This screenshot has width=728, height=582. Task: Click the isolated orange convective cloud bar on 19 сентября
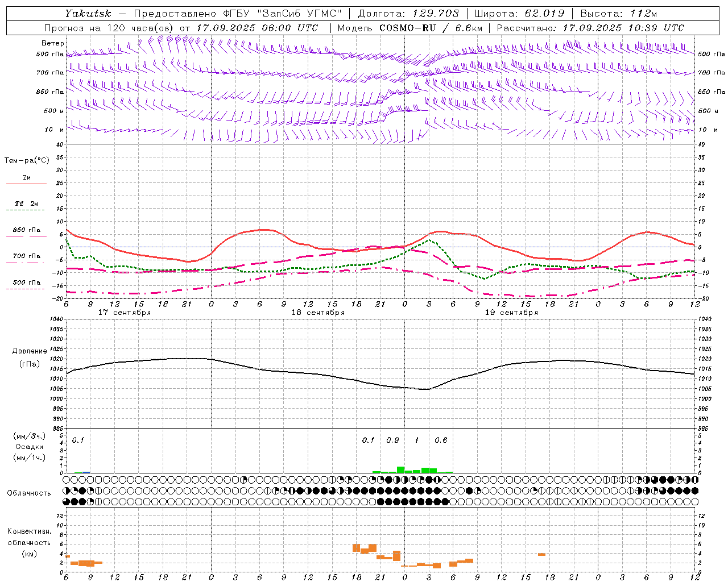coord(541,554)
